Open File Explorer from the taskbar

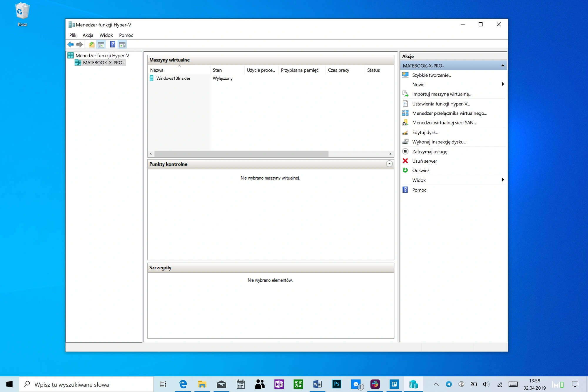(202, 384)
